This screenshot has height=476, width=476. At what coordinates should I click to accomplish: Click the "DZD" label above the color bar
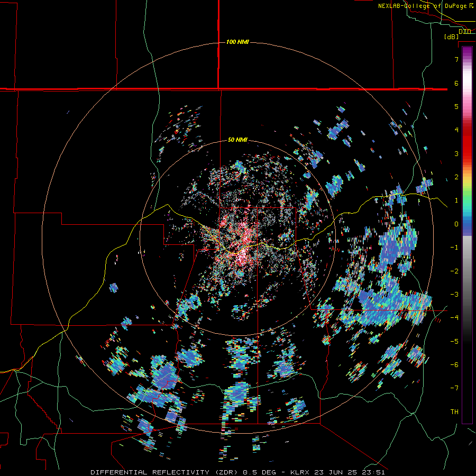point(464,32)
